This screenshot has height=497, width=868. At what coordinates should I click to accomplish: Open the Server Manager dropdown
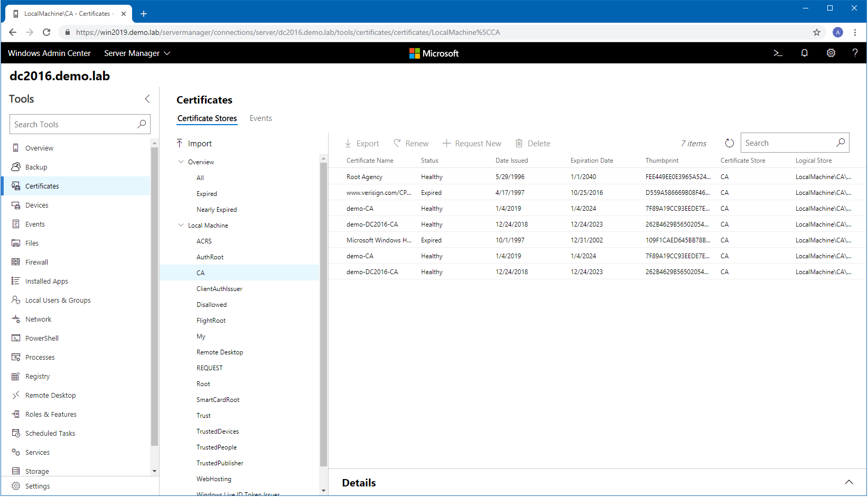(x=137, y=53)
